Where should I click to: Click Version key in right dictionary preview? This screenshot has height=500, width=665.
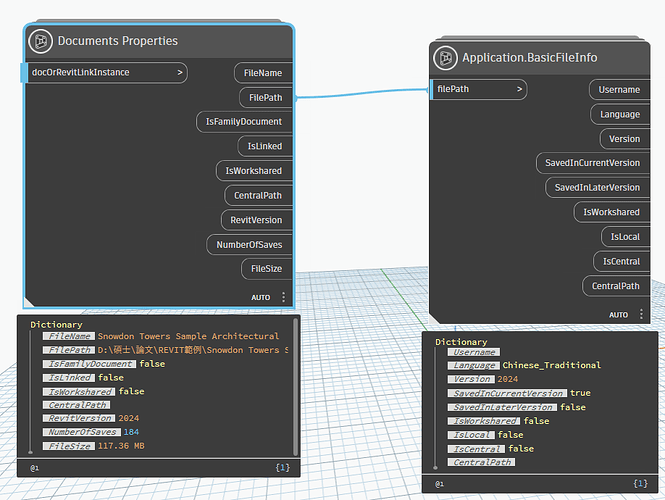point(471,379)
